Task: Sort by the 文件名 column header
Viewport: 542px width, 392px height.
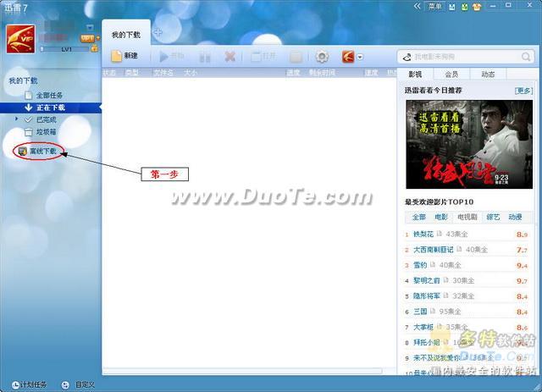Action: tap(163, 73)
